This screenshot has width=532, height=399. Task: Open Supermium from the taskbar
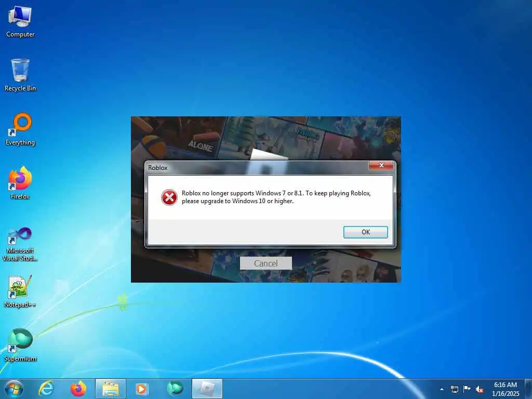click(175, 389)
